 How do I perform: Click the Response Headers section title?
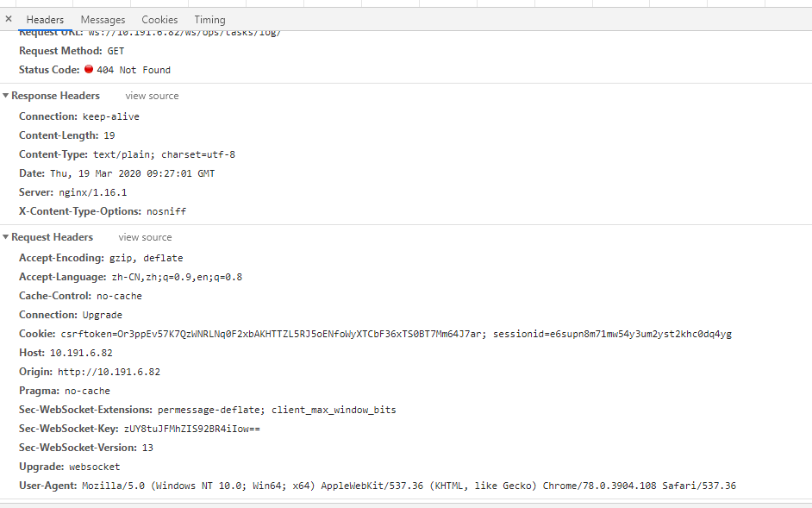55,96
